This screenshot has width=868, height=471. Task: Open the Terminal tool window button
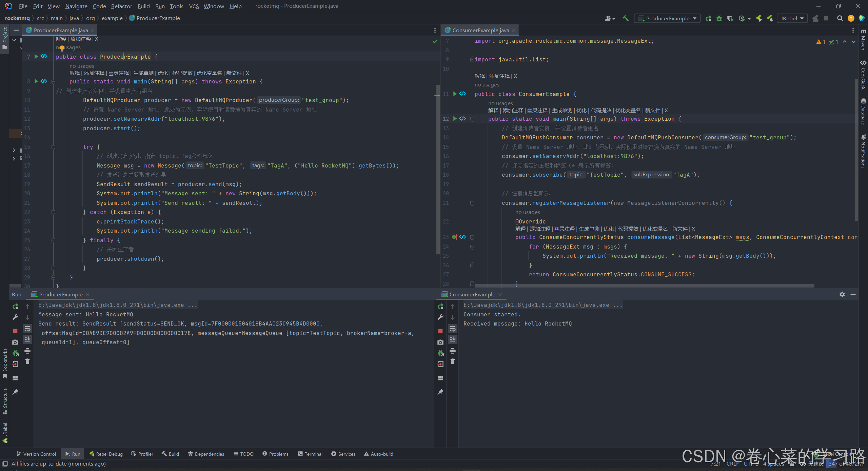point(310,454)
